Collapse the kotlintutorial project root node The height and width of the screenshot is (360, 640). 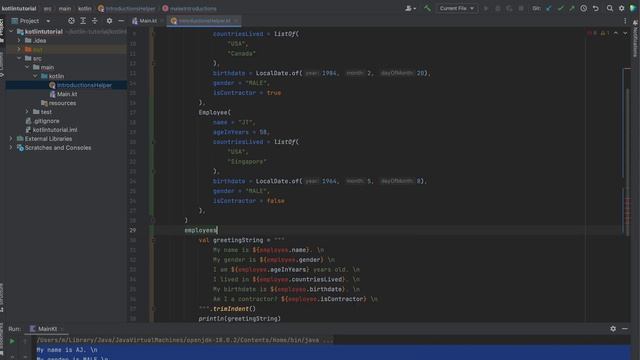pyautogui.click(x=11, y=31)
